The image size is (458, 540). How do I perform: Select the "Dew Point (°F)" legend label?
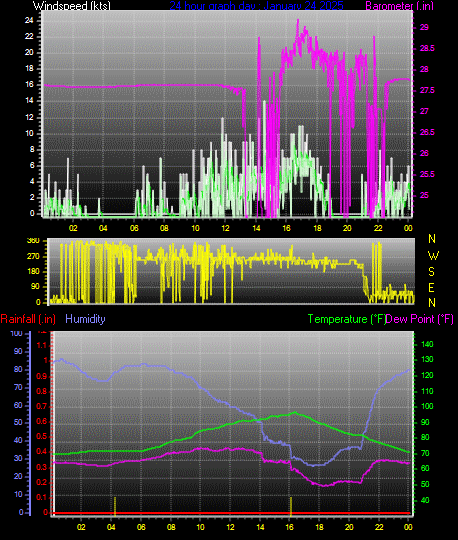[419, 319]
